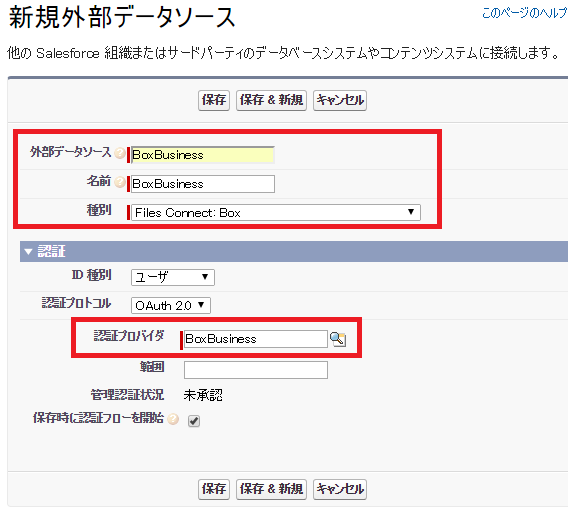
Task: Click the 未承認 status text
Action: [203, 395]
